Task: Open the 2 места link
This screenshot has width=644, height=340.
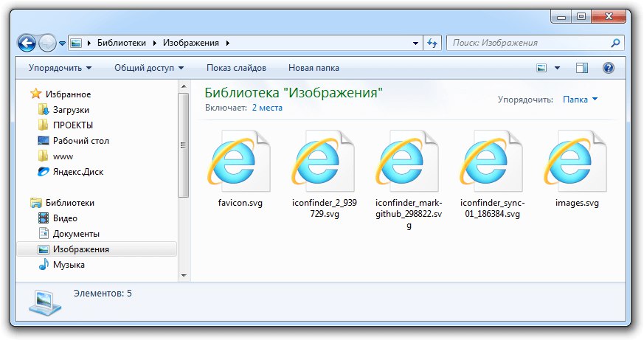Action: 267,108
